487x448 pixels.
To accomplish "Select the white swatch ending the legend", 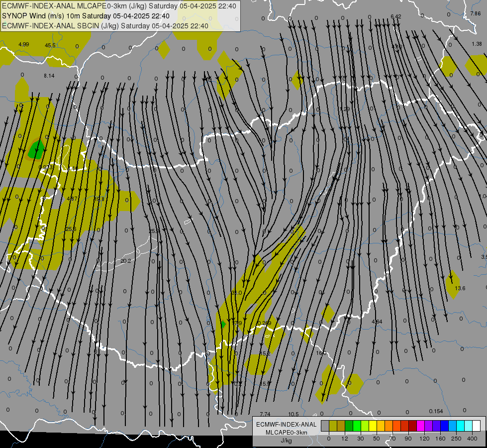I will [x=476, y=426].
